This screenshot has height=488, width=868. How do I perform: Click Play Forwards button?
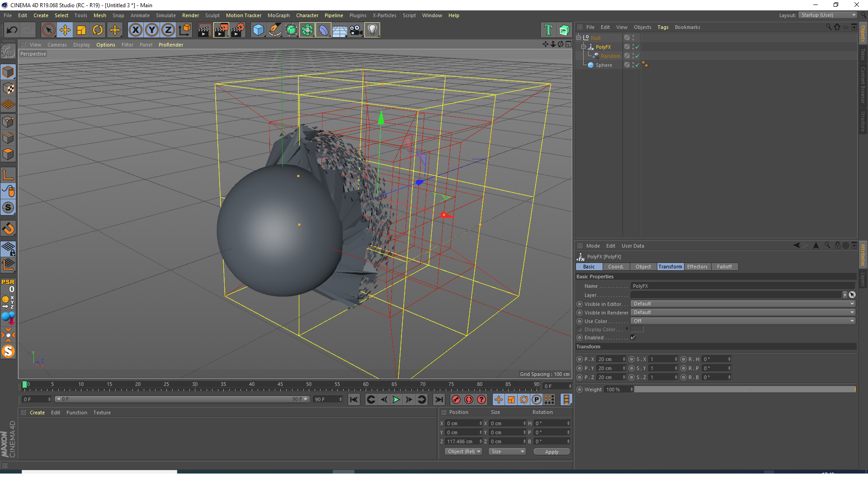pyautogui.click(x=396, y=399)
